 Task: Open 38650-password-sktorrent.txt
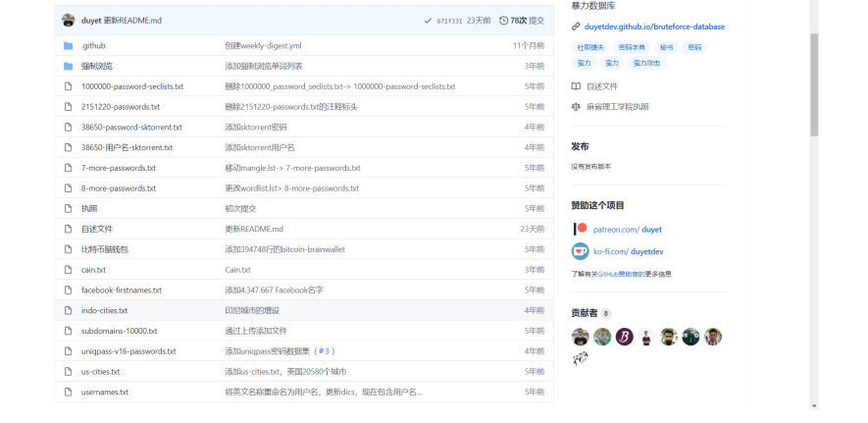131,128
